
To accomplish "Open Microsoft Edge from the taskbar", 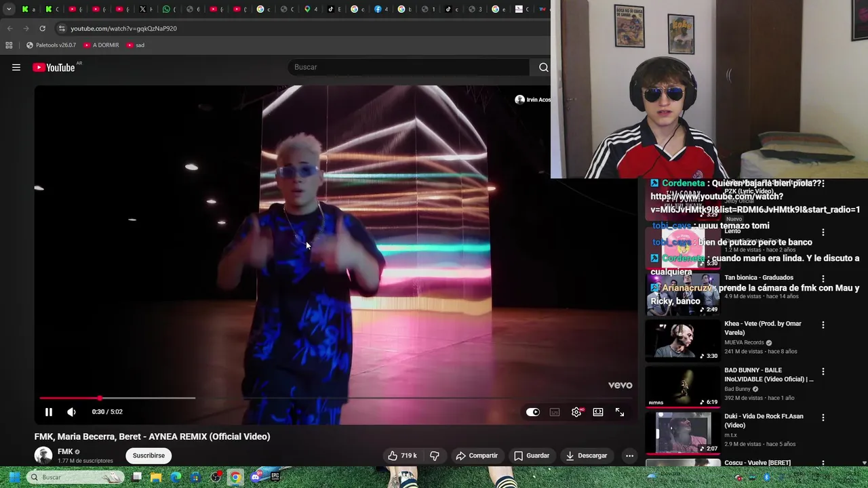I will coord(176,477).
